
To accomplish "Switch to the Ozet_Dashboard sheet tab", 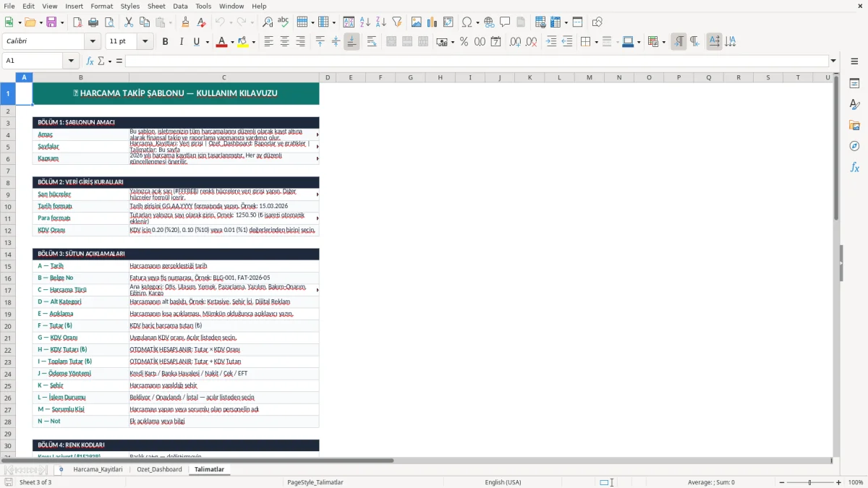I will [x=159, y=469].
